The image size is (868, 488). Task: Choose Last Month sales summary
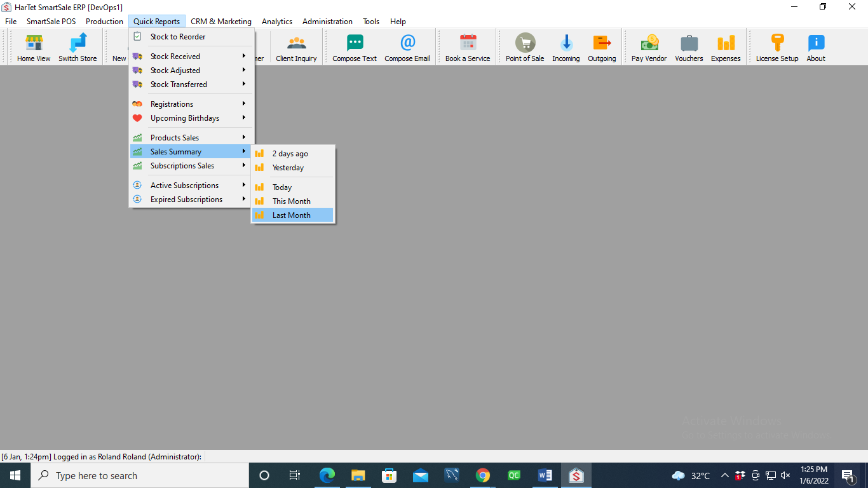pyautogui.click(x=292, y=215)
